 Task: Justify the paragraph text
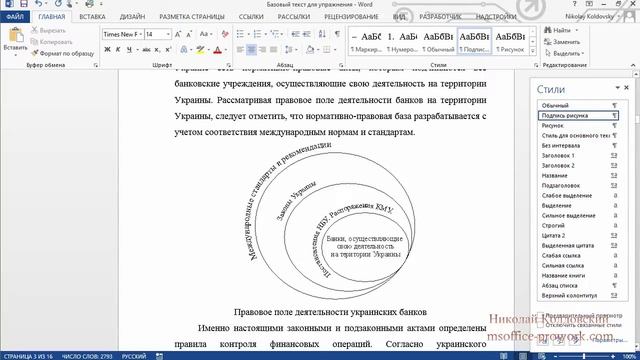tap(273, 49)
